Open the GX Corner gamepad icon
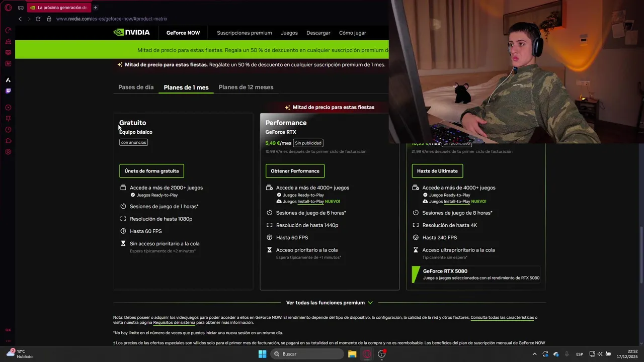This screenshot has height=362, width=644. pyautogui.click(x=21, y=8)
